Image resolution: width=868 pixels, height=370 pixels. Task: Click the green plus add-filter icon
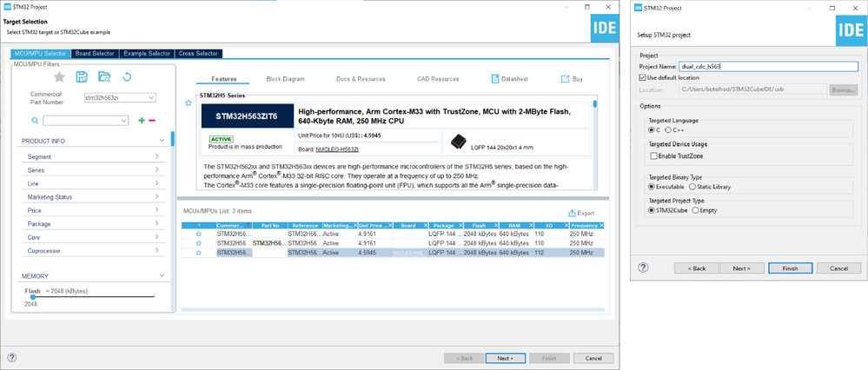tap(141, 120)
